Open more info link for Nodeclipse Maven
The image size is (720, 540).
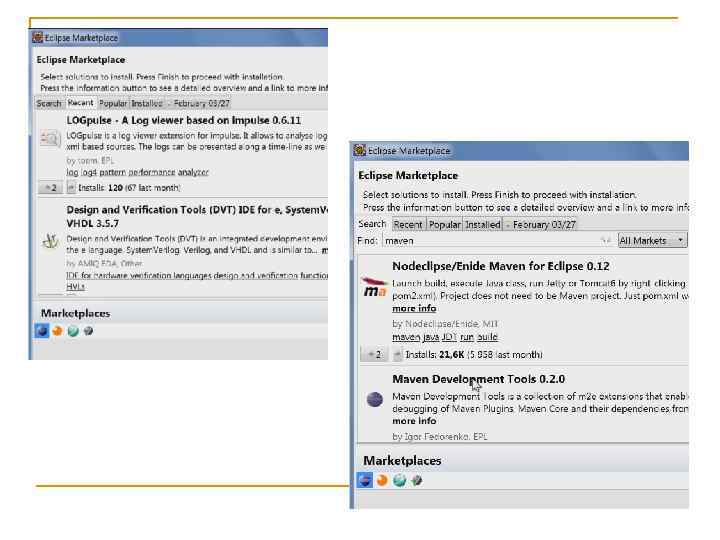(x=414, y=308)
